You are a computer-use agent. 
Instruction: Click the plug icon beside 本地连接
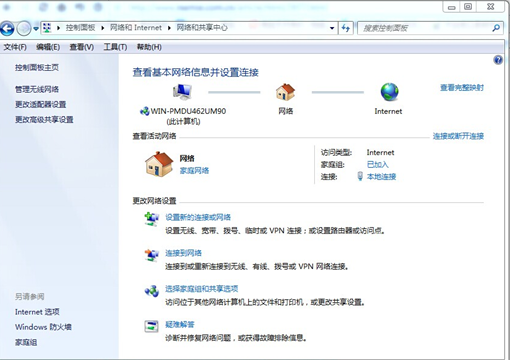pos(360,176)
